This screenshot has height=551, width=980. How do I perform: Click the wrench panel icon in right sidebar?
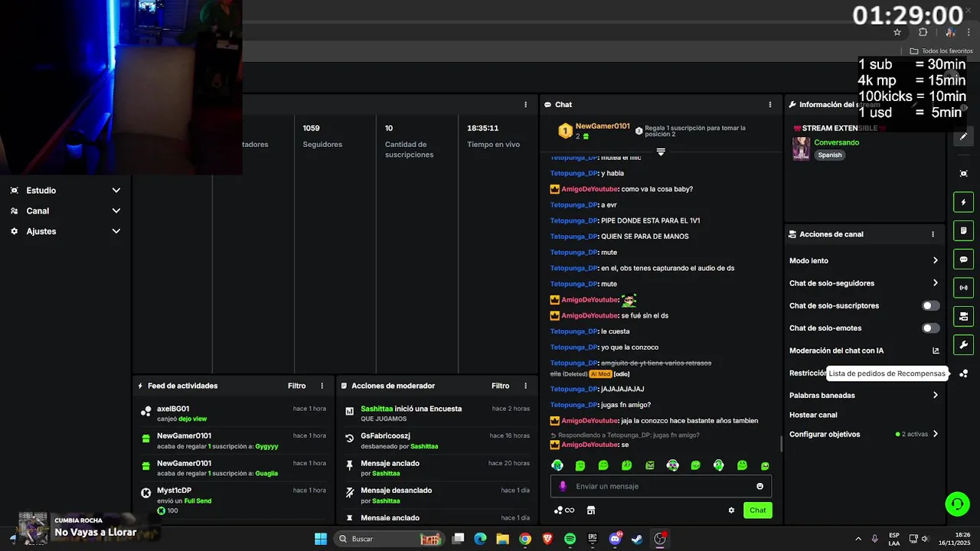(964, 344)
